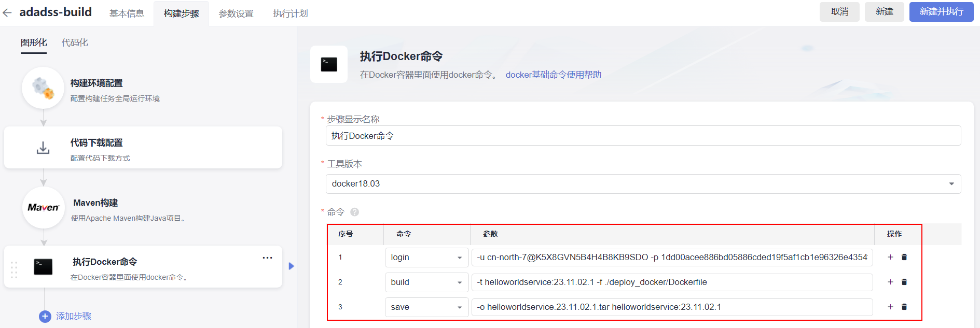Add a row after the build command
The image size is (980, 328).
pyautogui.click(x=890, y=282)
